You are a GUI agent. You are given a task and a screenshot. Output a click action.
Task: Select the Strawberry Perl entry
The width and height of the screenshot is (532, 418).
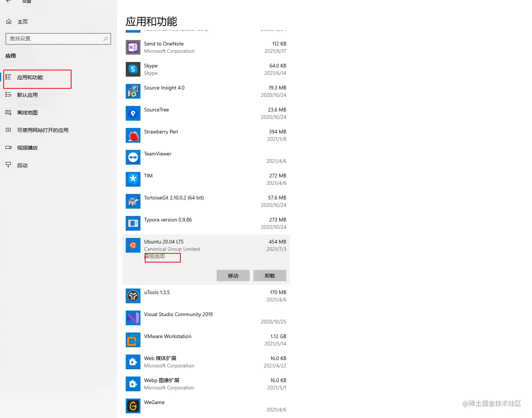[206, 135]
